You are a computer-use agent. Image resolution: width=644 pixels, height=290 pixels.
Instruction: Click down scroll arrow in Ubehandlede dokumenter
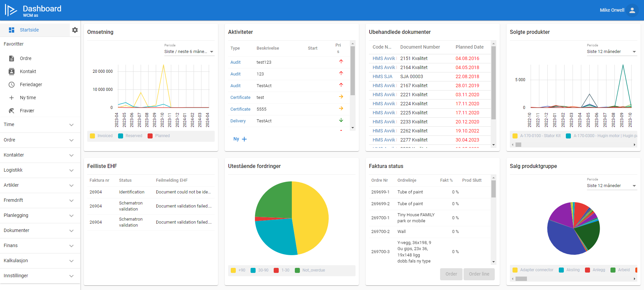493,145
